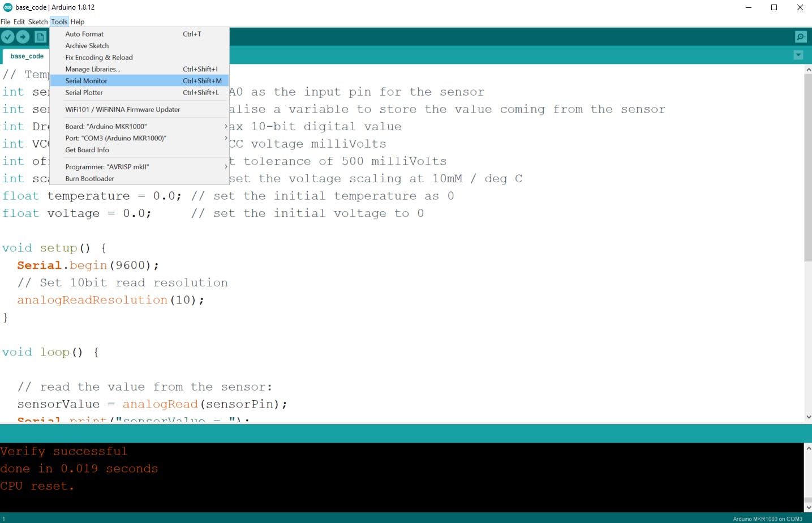The width and height of the screenshot is (812, 523).
Task: Launch Serial Monitor from Tools menu
Action: [x=140, y=81]
